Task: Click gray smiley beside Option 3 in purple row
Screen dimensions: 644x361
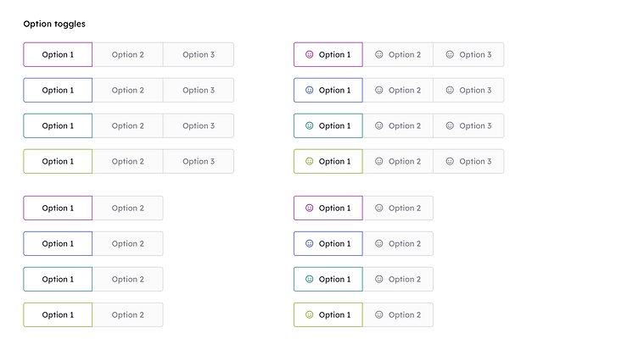Action: pos(450,54)
